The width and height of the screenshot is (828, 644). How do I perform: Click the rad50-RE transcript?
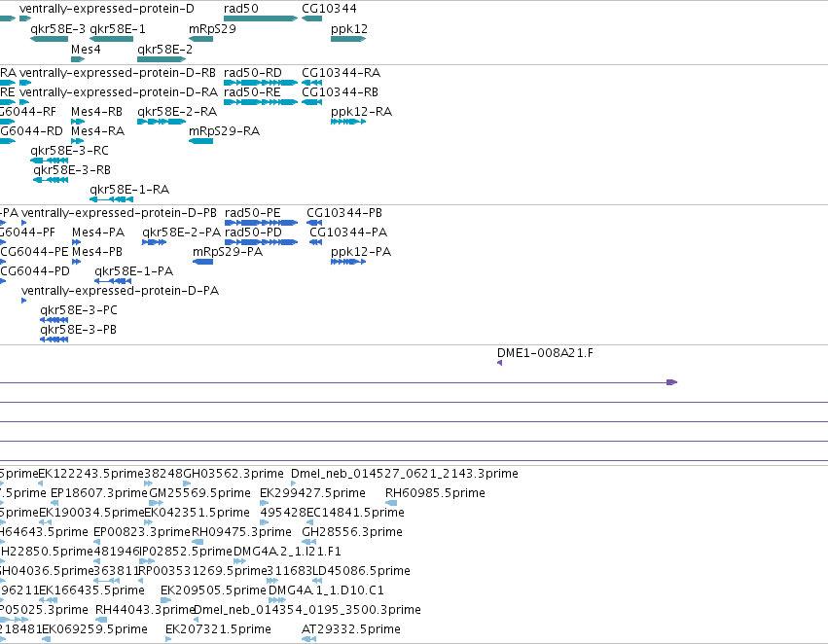261,102
